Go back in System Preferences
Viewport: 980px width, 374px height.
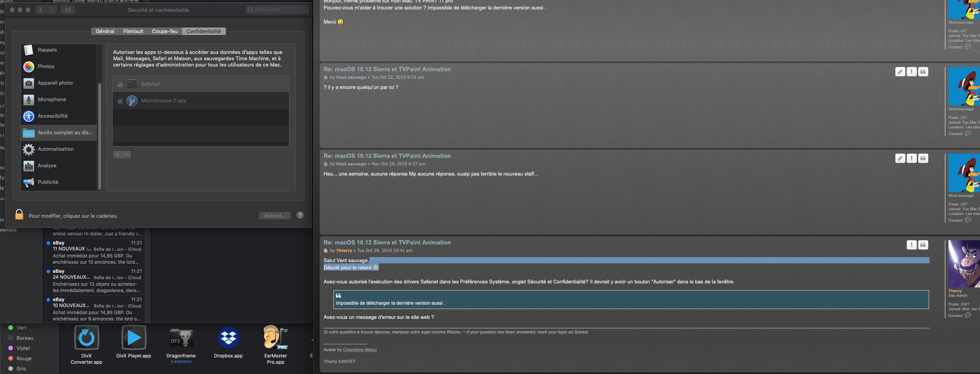coord(41,10)
